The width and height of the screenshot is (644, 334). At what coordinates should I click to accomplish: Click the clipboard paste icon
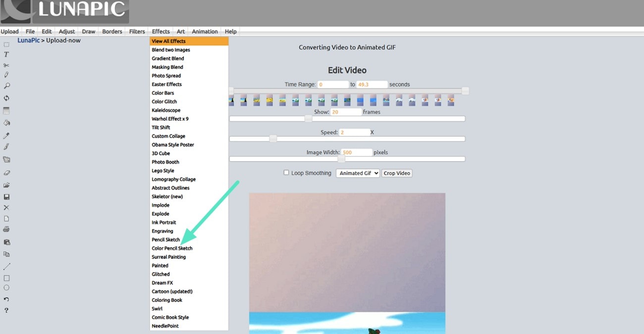6,242
